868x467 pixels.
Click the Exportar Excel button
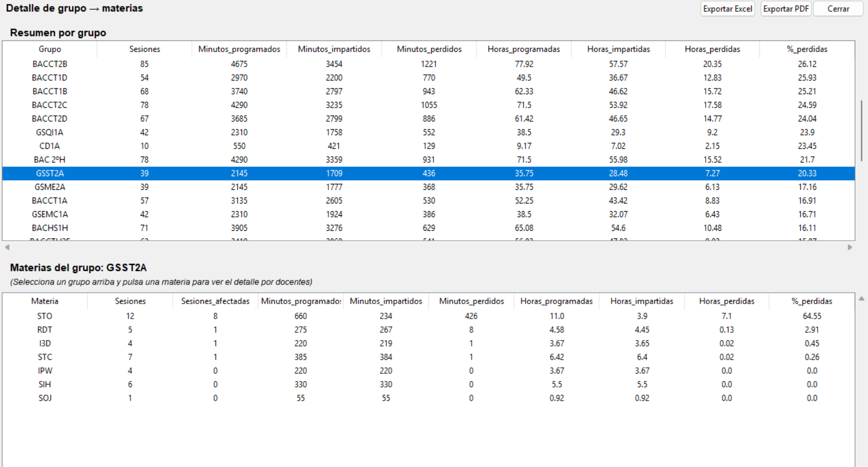[x=727, y=9]
